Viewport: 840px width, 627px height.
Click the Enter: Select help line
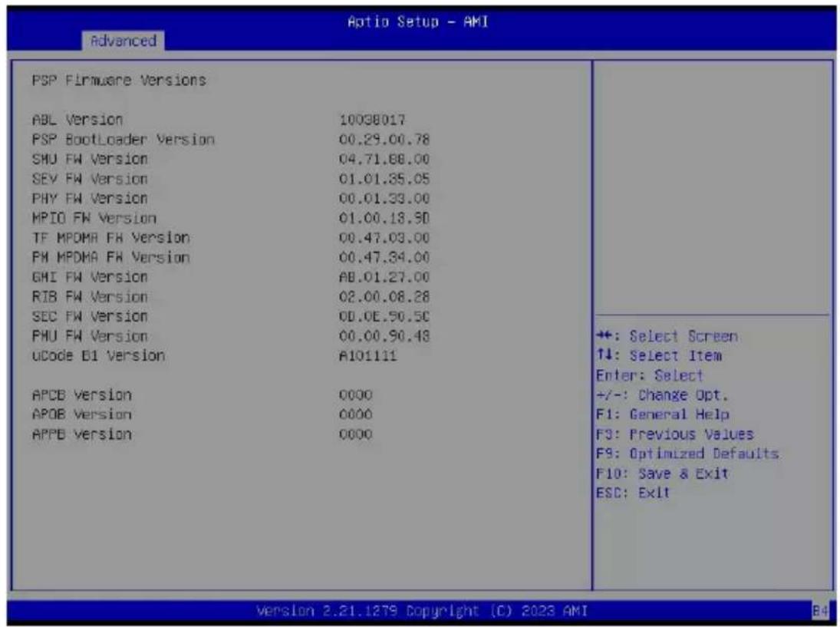tap(650, 375)
